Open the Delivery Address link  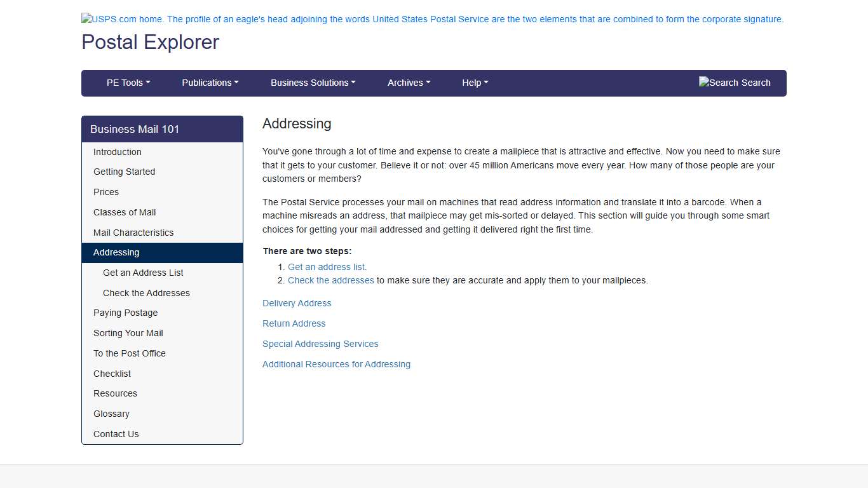coord(297,303)
